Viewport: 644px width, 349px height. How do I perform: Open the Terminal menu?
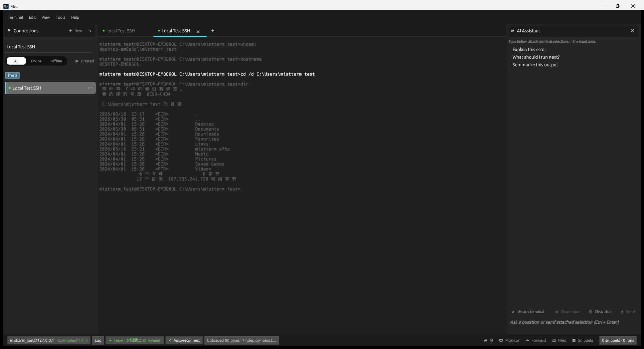point(15,17)
